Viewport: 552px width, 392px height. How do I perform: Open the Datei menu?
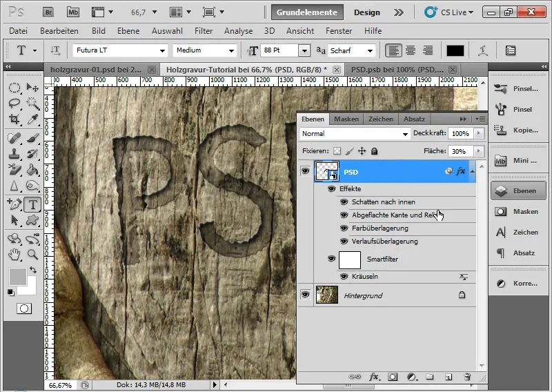(x=19, y=31)
